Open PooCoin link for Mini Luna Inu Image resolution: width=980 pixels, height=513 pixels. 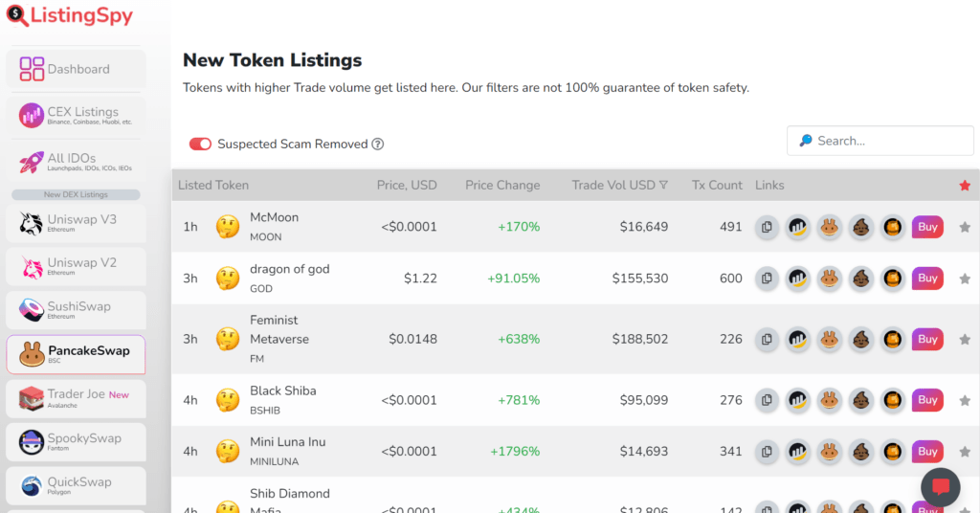(860, 451)
